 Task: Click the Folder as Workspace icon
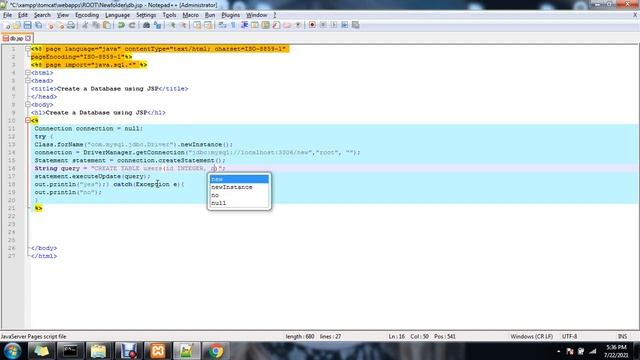click(287, 25)
